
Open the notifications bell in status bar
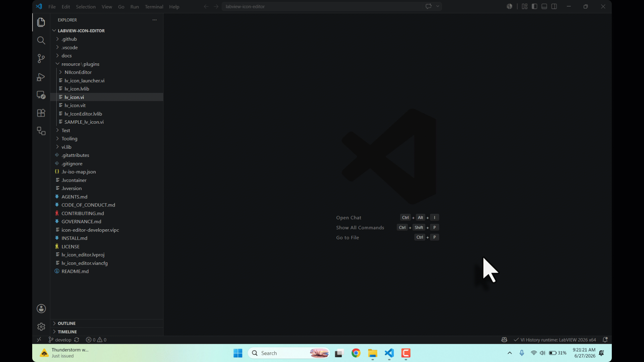coord(605,340)
